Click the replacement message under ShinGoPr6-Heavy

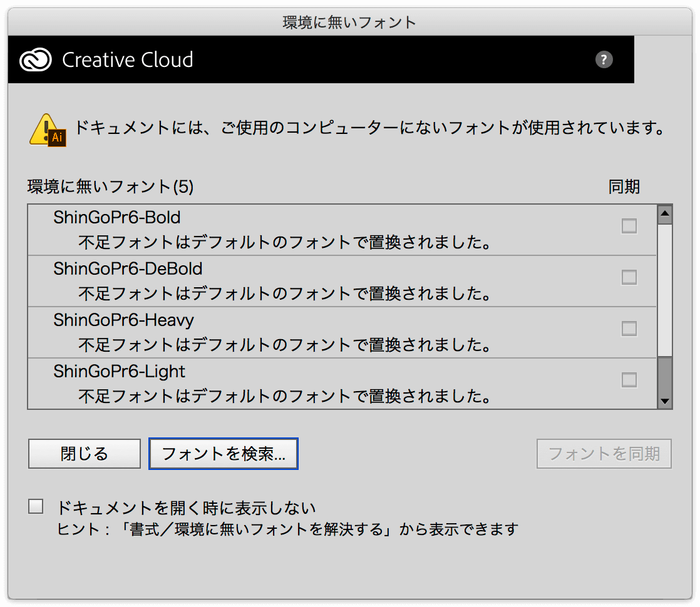click(x=285, y=345)
